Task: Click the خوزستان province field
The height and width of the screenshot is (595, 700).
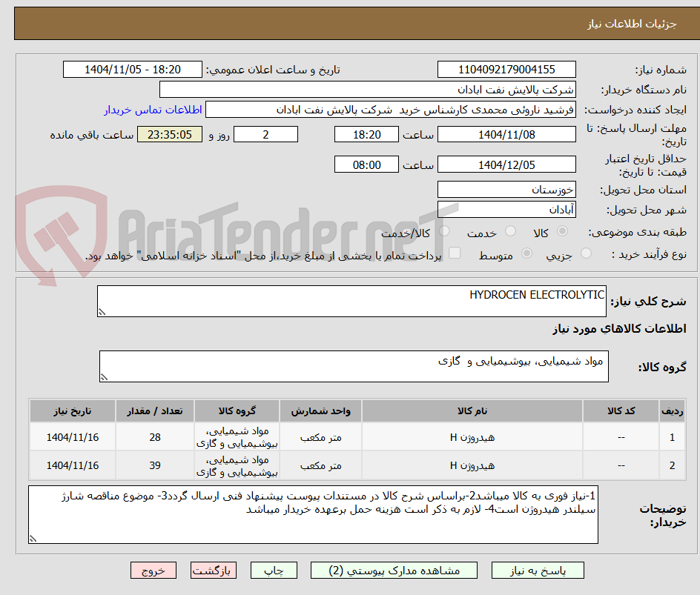Action: click(x=506, y=189)
